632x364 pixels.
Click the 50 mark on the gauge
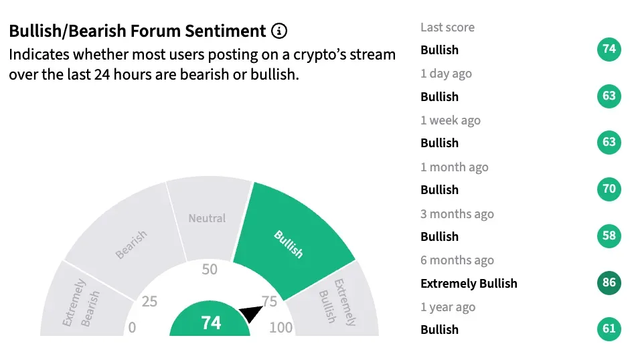pos(210,269)
